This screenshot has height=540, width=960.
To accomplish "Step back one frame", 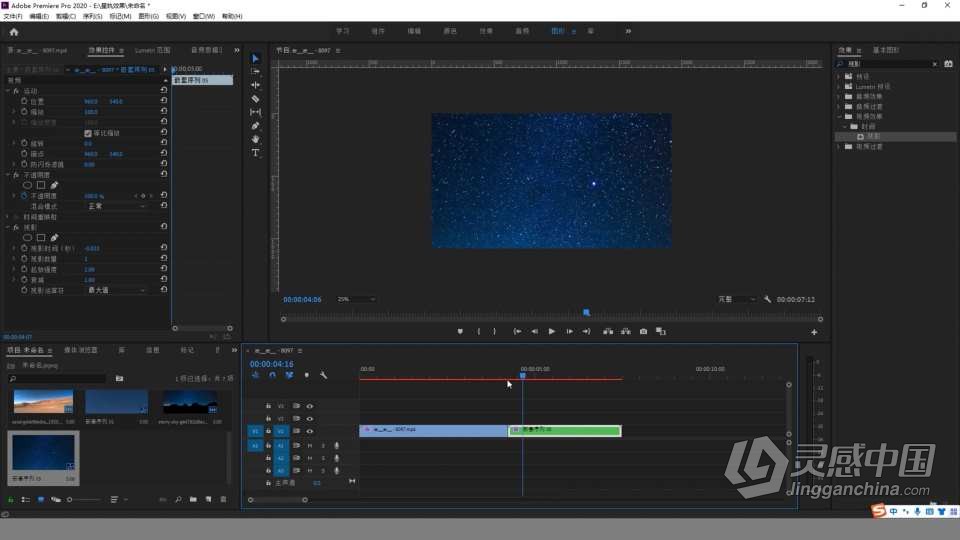I will coord(534,331).
